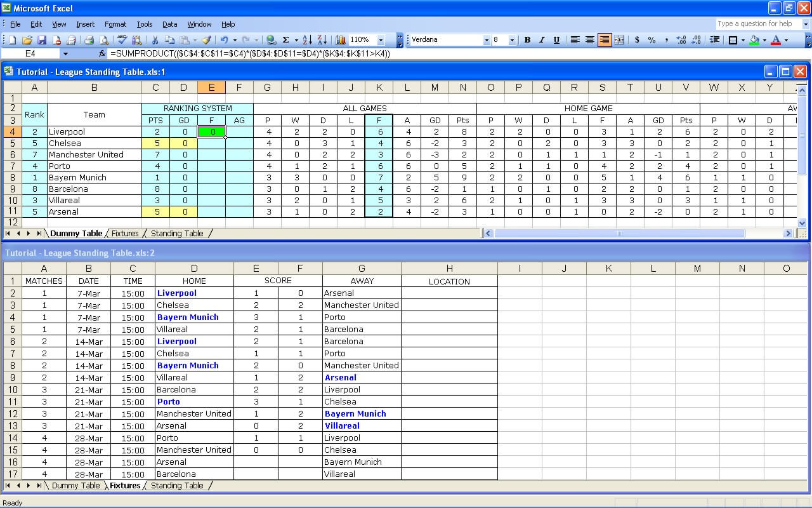Image resolution: width=812 pixels, height=508 pixels.
Task: Click the Copy icon
Action: [170, 40]
